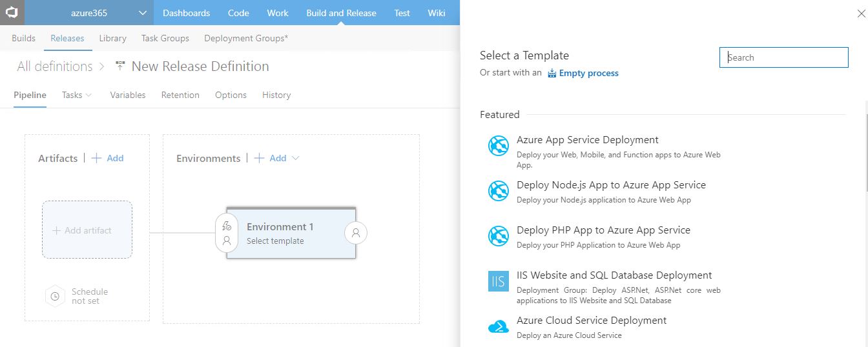Open the Wiki hub
The image size is (868, 347).
437,13
